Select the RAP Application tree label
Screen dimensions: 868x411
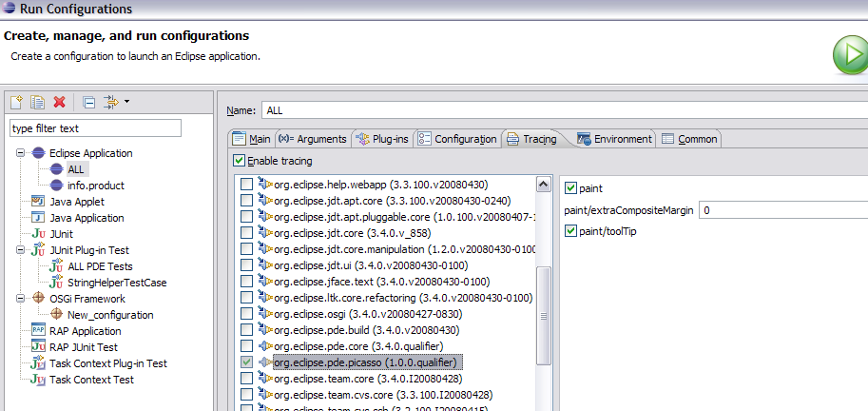coord(86,331)
